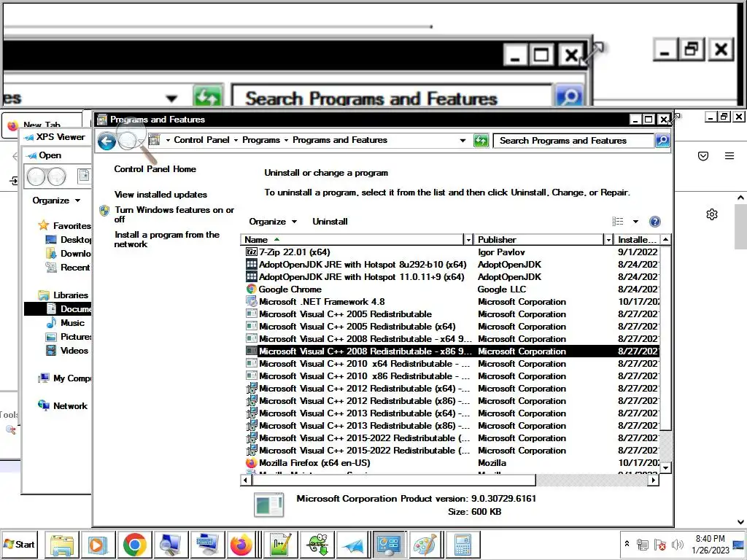Image resolution: width=747 pixels, height=560 pixels.
Task: Sort by the Installed On column header
Action: point(637,239)
